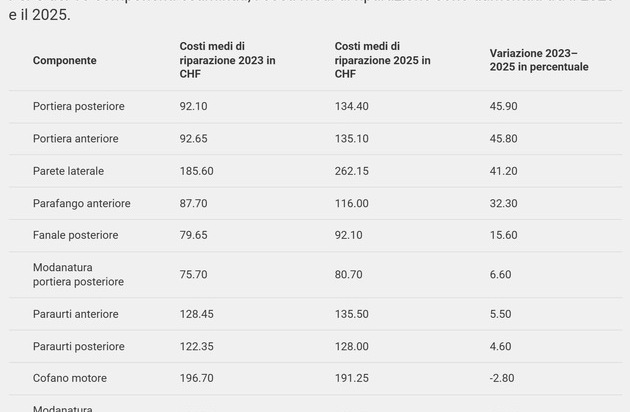
Task: Select the Portiera anteriore row label
Action: click(76, 139)
